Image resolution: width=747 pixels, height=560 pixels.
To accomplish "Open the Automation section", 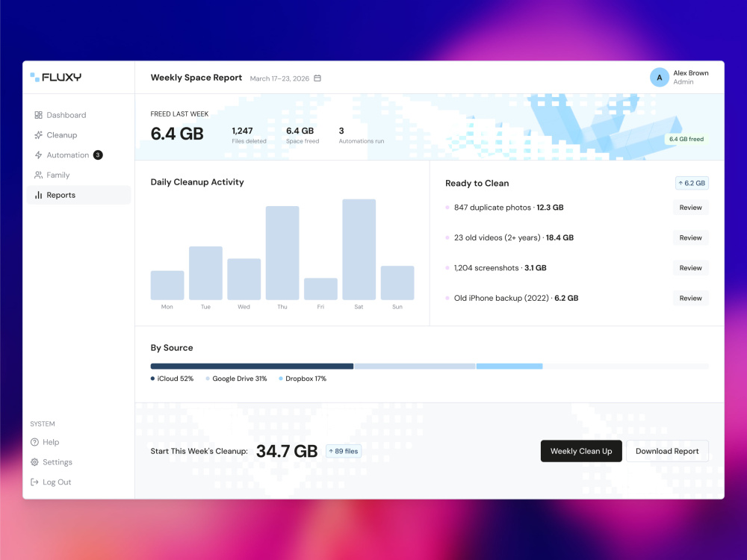I will point(78,155).
